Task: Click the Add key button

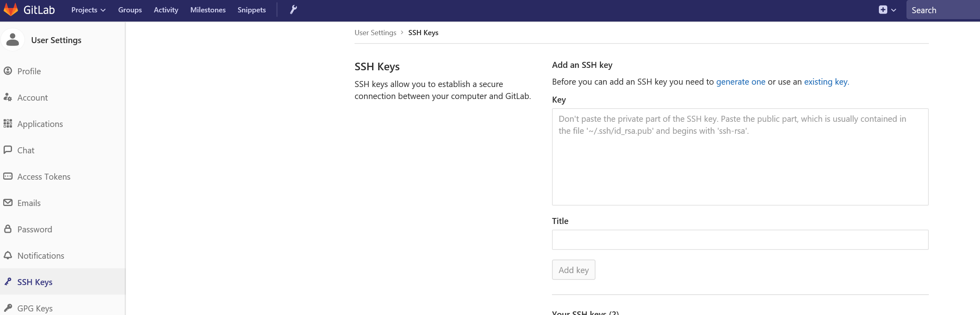Action: point(573,269)
